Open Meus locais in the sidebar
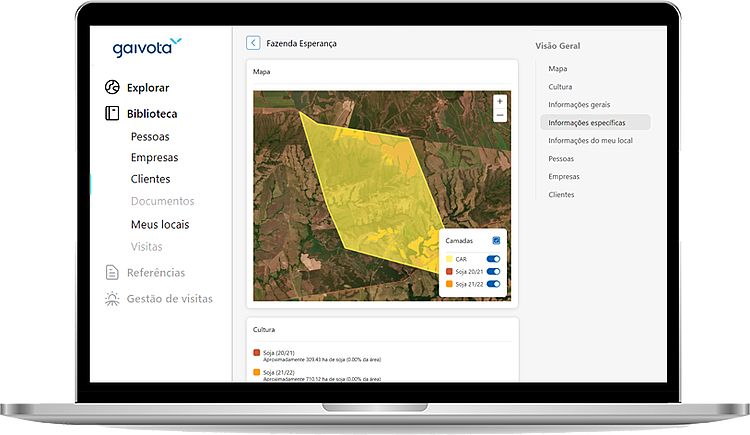750x435 pixels. (160, 224)
